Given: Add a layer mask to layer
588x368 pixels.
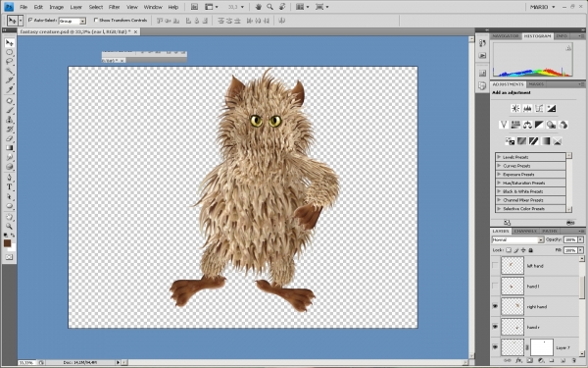Looking at the screenshot, I should [x=529, y=360].
